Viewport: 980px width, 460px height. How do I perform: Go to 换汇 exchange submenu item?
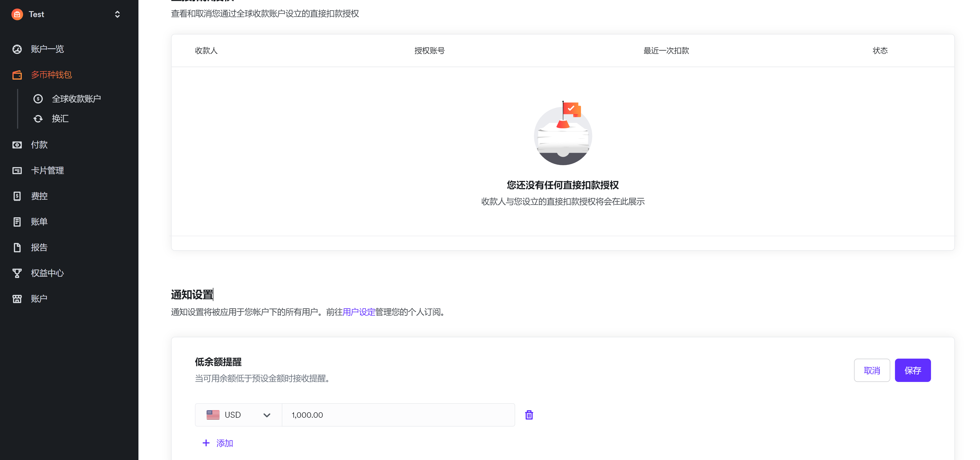pos(60,119)
